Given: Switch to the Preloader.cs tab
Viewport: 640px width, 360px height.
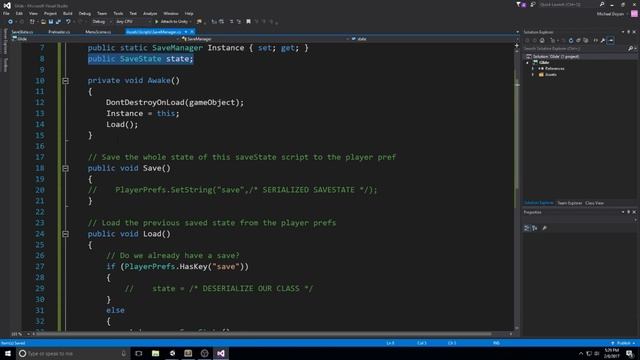Looking at the screenshot, I should [60, 32].
